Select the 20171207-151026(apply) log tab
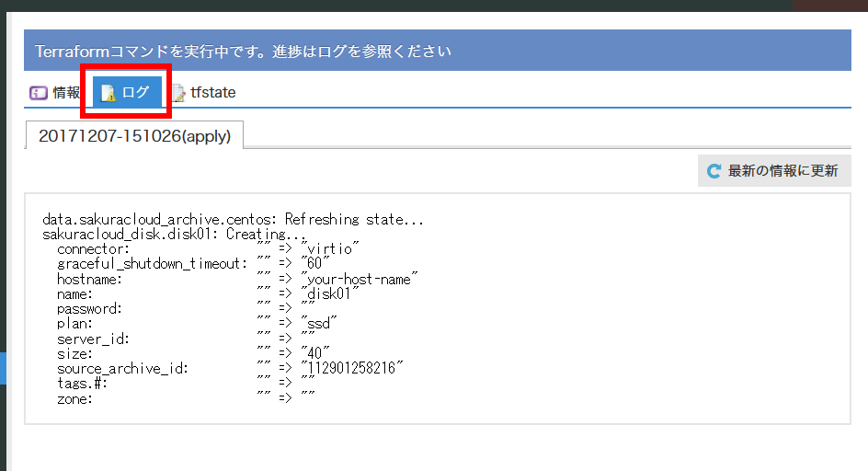 tap(134, 135)
